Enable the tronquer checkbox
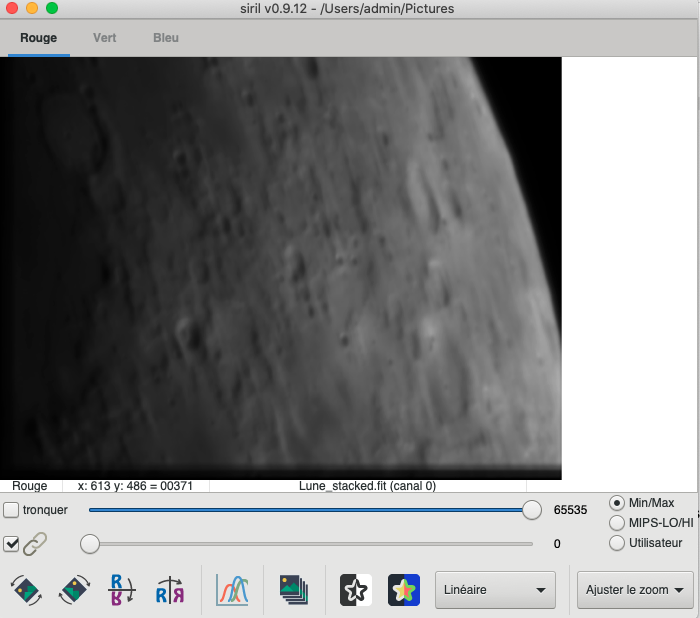 point(11,510)
